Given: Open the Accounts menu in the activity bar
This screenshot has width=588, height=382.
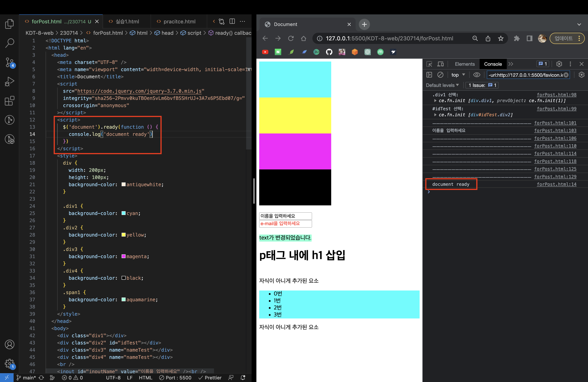Looking at the screenshot, I should coord(9,344).
